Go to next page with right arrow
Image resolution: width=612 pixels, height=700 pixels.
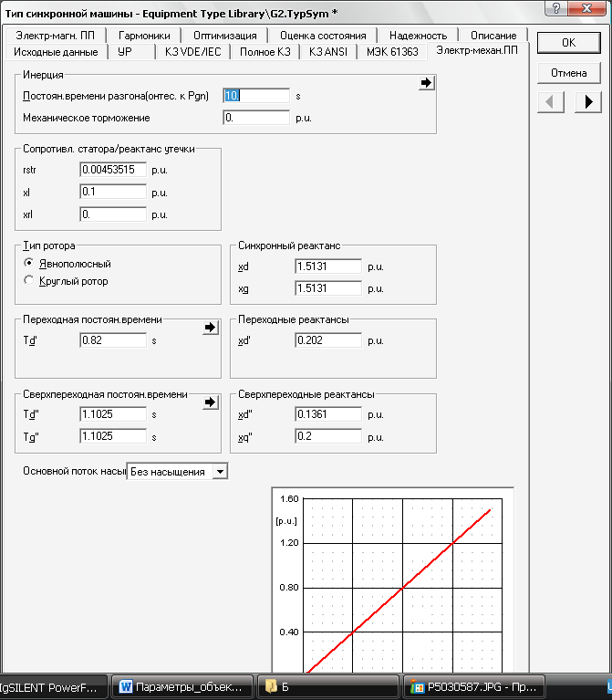click(x=588, y=102)
